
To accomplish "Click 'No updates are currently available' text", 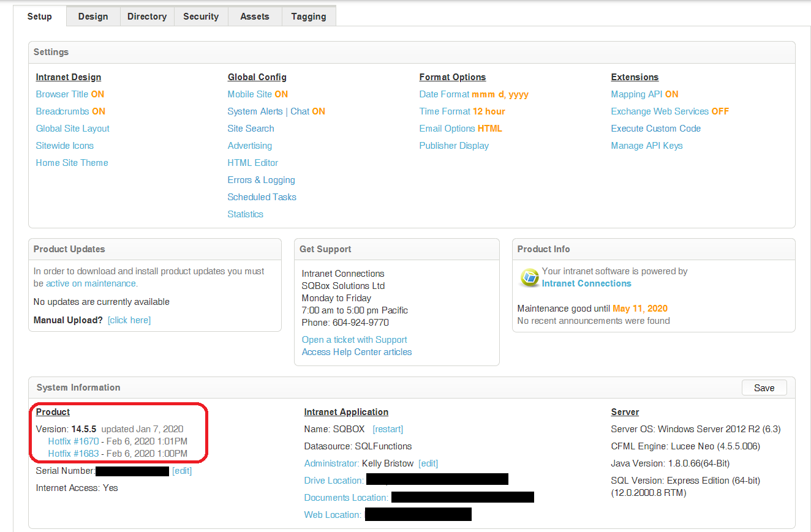I will pyautogui.click(x=102, y=302).
